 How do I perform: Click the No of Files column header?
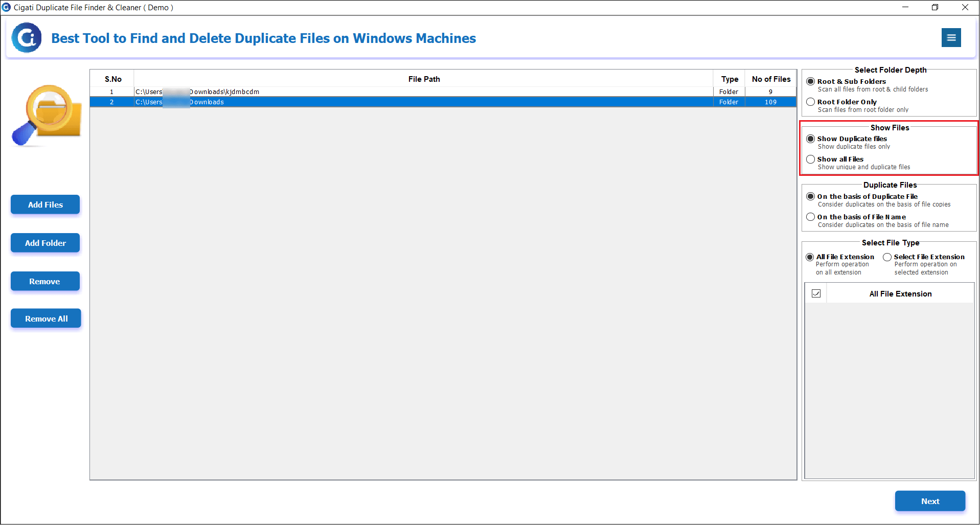click(x=771, y=79)
